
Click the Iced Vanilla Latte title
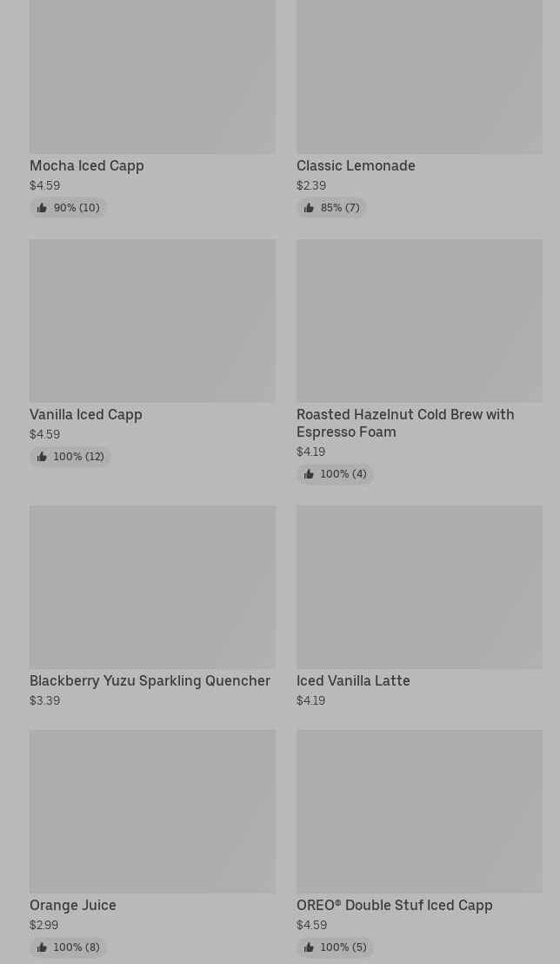click(353, 680)
